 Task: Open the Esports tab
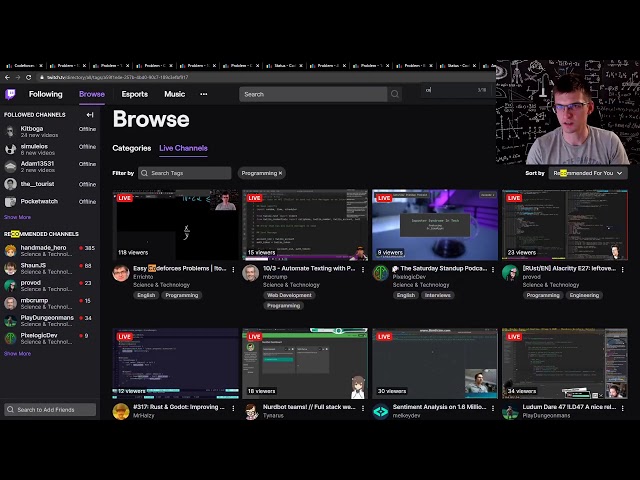point(135,94)
